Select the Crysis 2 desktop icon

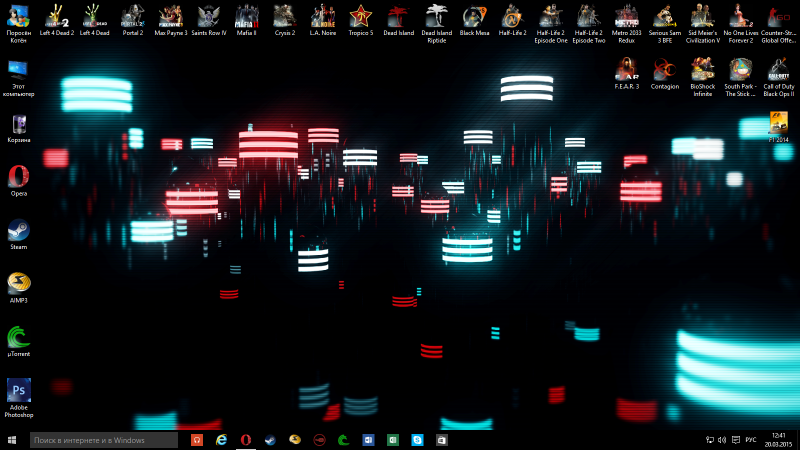(285, 20)
